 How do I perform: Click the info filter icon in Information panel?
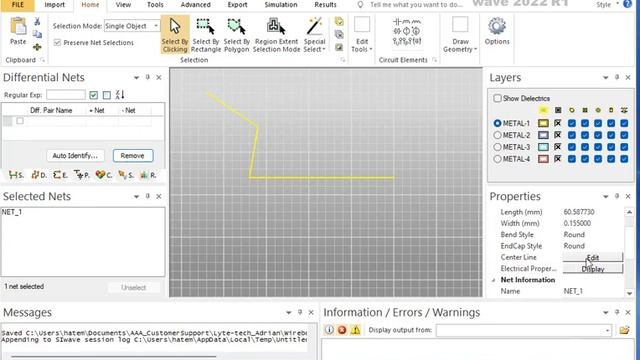(329, 330)
